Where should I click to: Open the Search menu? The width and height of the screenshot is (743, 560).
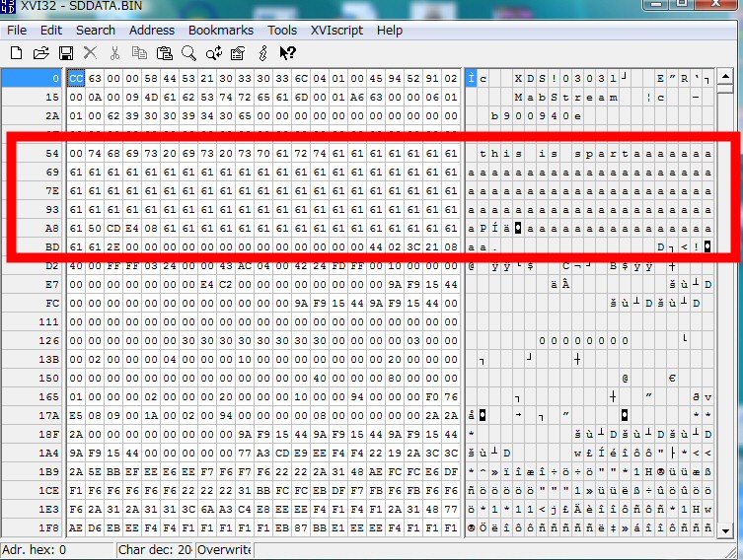[x=96, y=30]
